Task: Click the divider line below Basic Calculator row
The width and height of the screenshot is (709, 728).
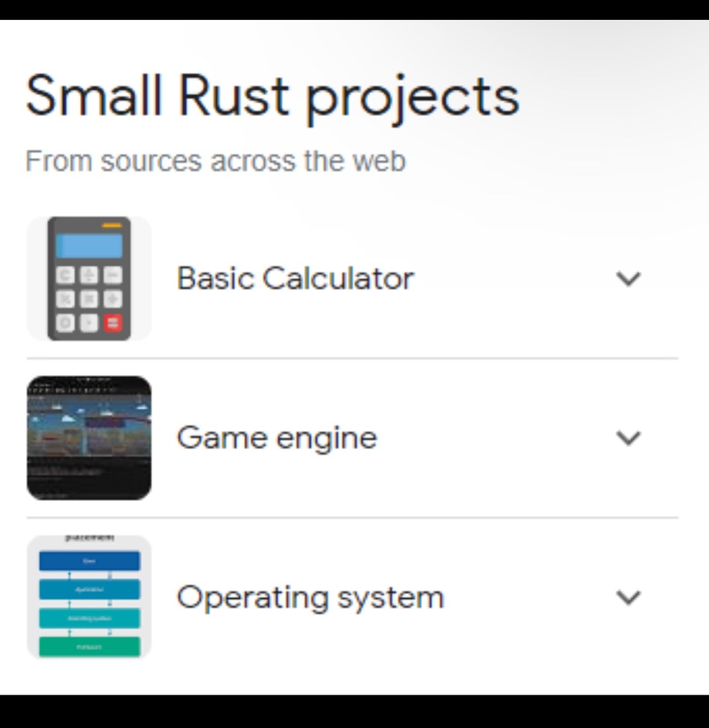Action: (352, 358)
